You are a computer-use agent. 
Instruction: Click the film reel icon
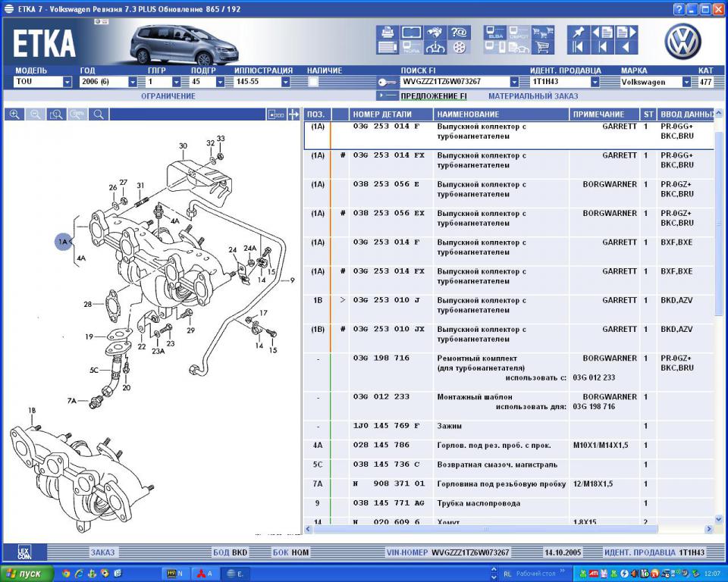459,47
